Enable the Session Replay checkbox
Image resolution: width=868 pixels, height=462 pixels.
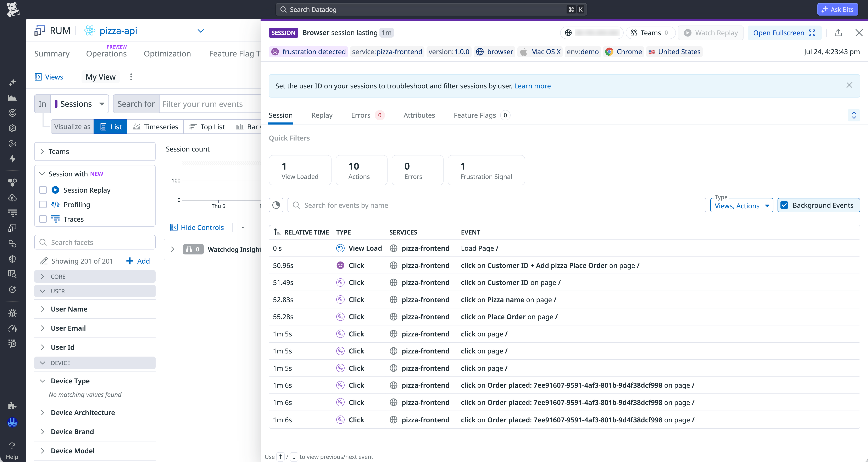43,190
